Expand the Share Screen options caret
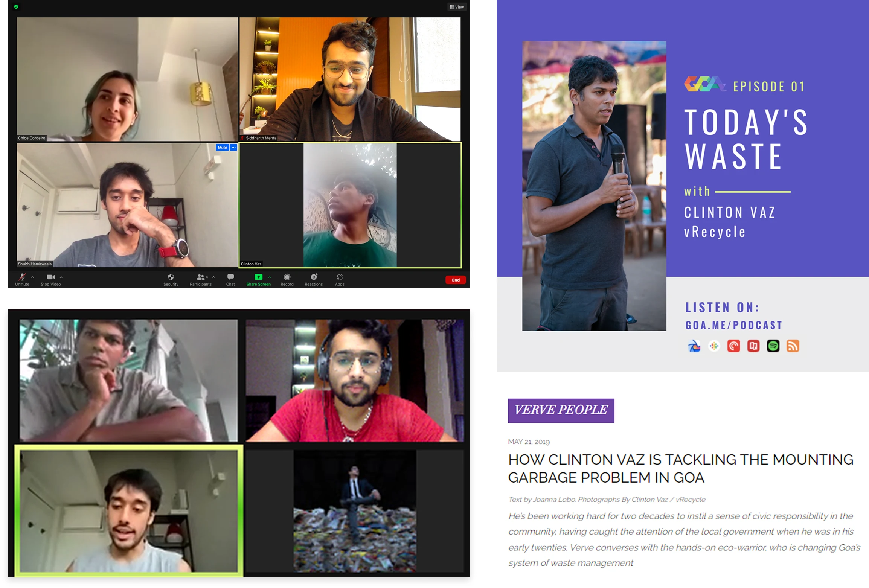 point(269,277)
